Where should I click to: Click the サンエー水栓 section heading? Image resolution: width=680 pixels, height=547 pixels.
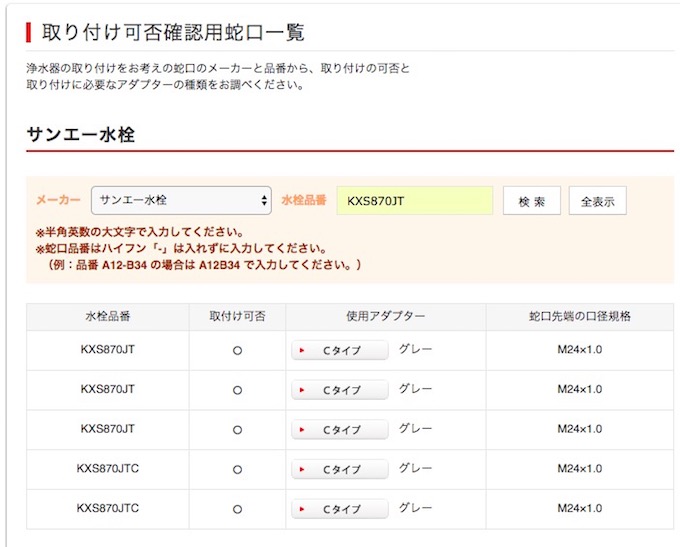[x=81, y=134]
